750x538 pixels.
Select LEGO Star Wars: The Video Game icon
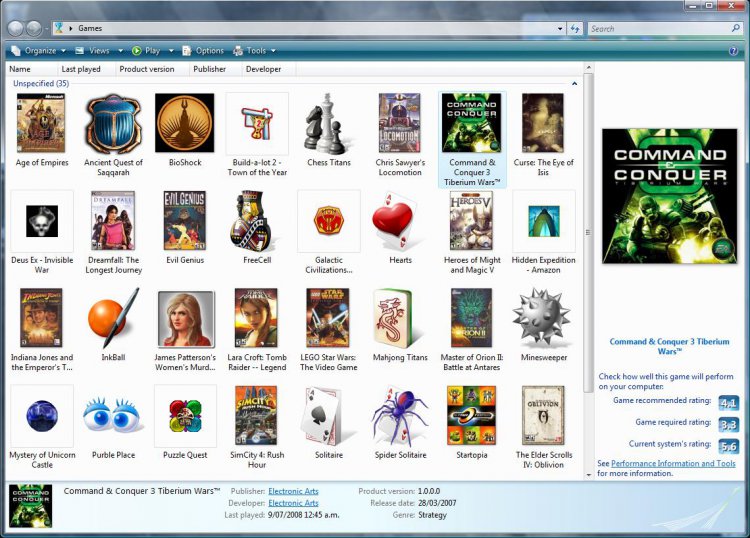coord(328,318)
